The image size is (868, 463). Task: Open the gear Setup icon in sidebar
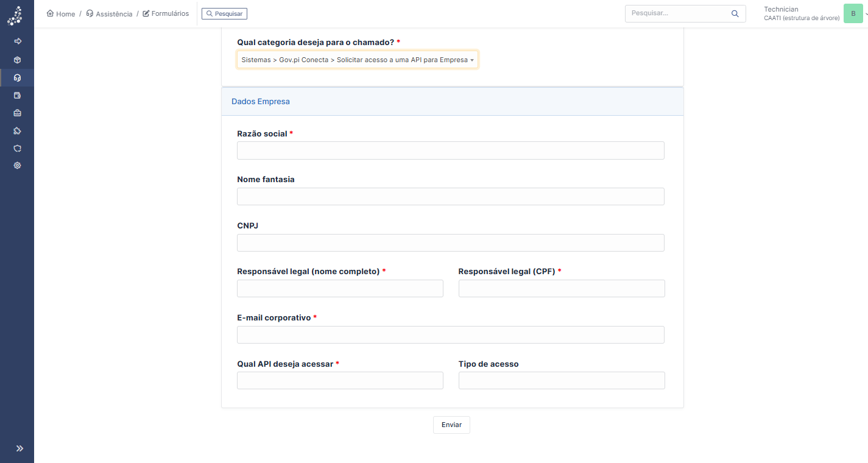click(x=17, y=165)
